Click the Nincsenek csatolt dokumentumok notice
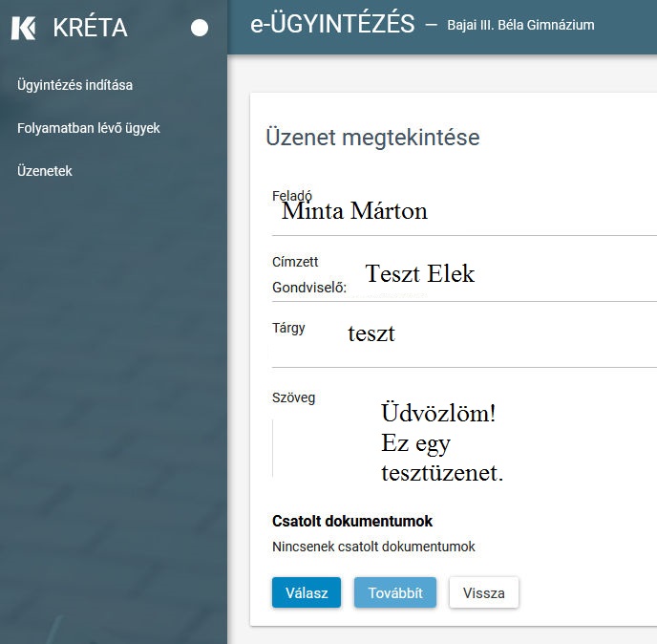657x644 pixels. pyautogui.click(x=373, y=547)
